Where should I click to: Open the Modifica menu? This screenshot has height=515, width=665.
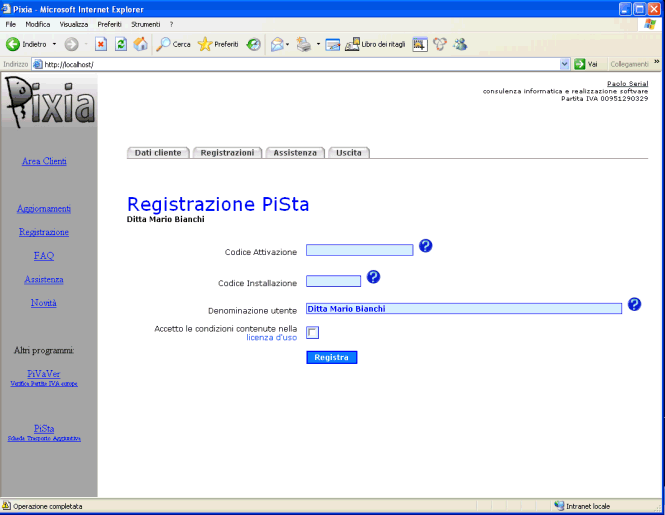click(x=38, y=24)
